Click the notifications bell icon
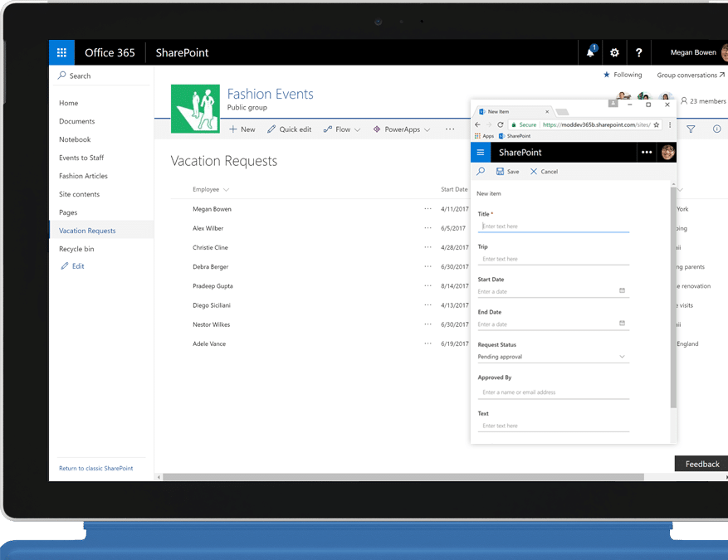The image size is (728, 560). 590,52
